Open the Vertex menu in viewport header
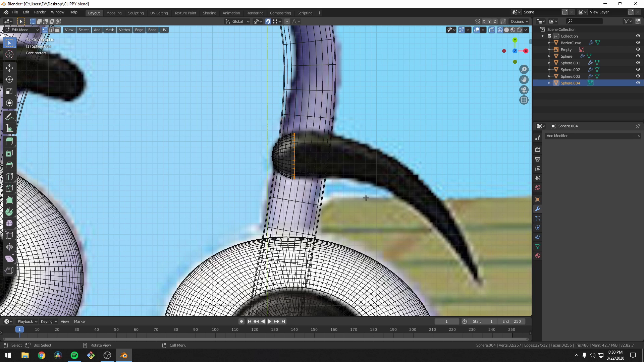Image resolution: width=644 pixels, height=362 pixels. 124,30
